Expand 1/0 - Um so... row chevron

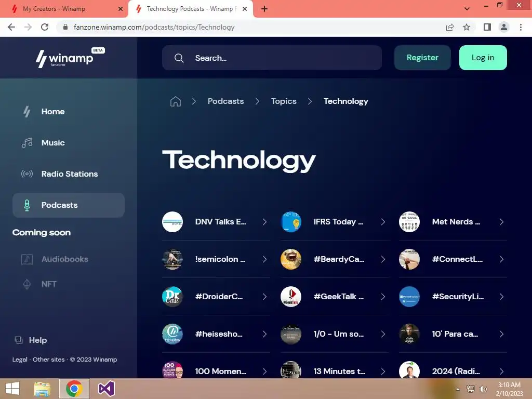point(383,334)
